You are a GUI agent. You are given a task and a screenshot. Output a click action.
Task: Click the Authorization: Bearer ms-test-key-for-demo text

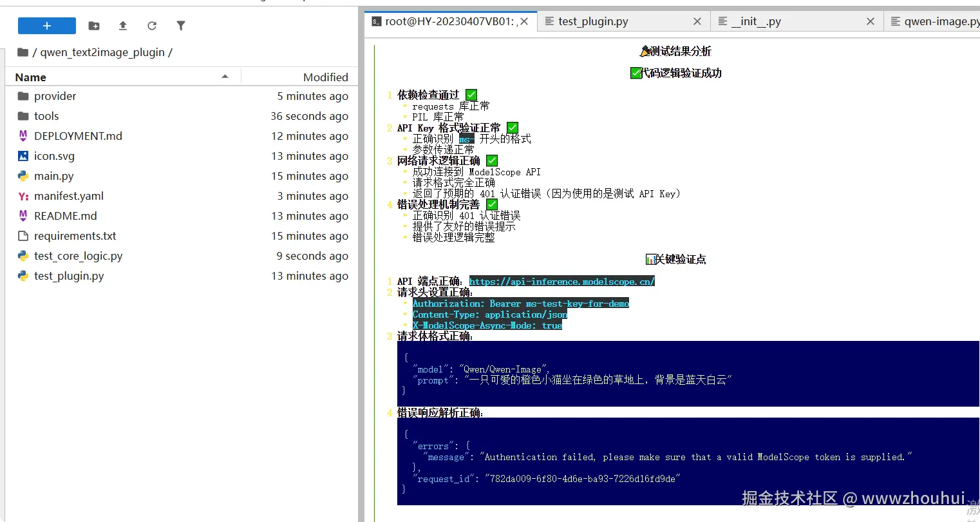(x=521, y=303)
